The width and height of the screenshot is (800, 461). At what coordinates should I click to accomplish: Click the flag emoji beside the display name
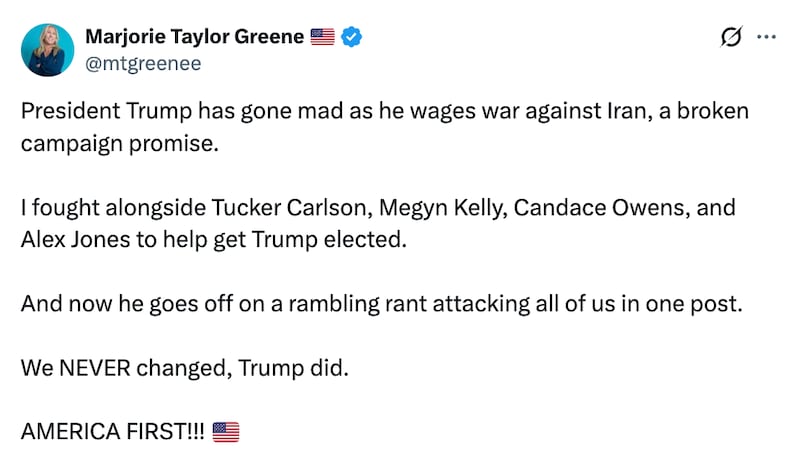321,38
